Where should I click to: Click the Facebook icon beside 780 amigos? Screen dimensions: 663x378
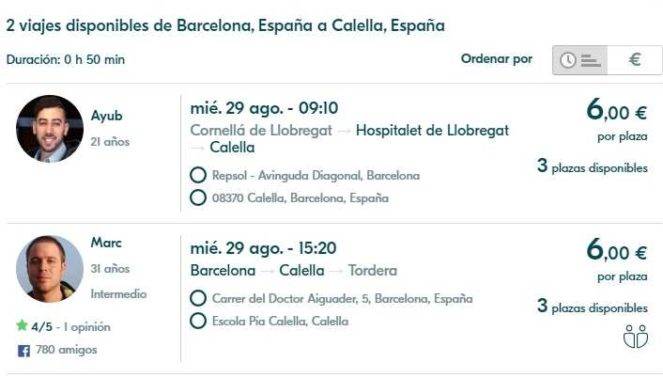pos(24,351)
